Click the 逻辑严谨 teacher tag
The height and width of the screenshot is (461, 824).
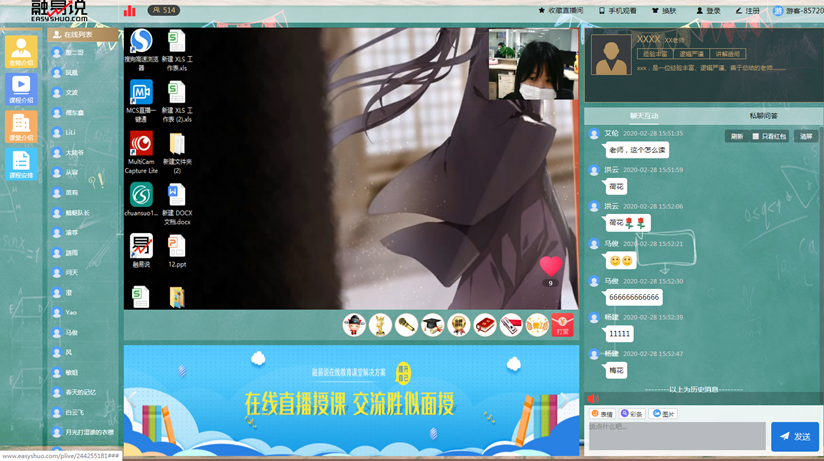[x=691, y=54]
